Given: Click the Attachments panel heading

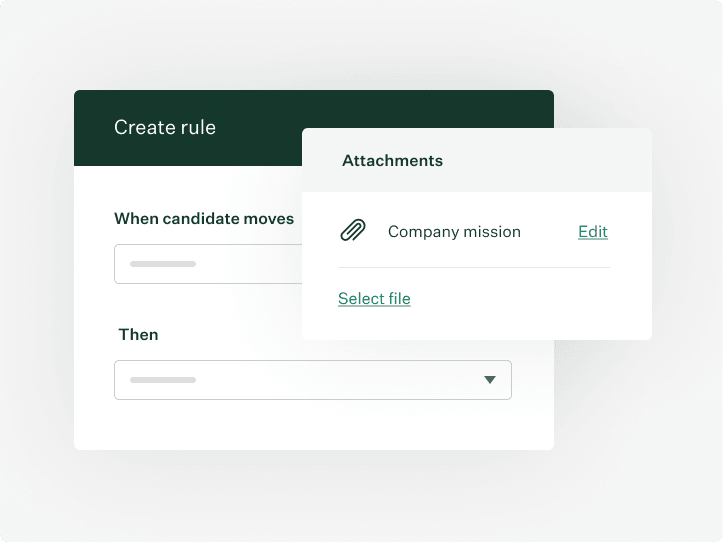Looking at the screenshot, I should point(392,160).
